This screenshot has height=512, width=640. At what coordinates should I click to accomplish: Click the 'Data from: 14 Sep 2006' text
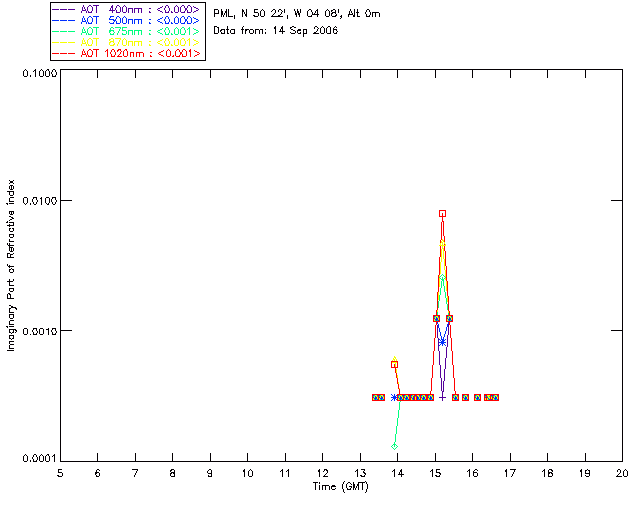point(276,31)
